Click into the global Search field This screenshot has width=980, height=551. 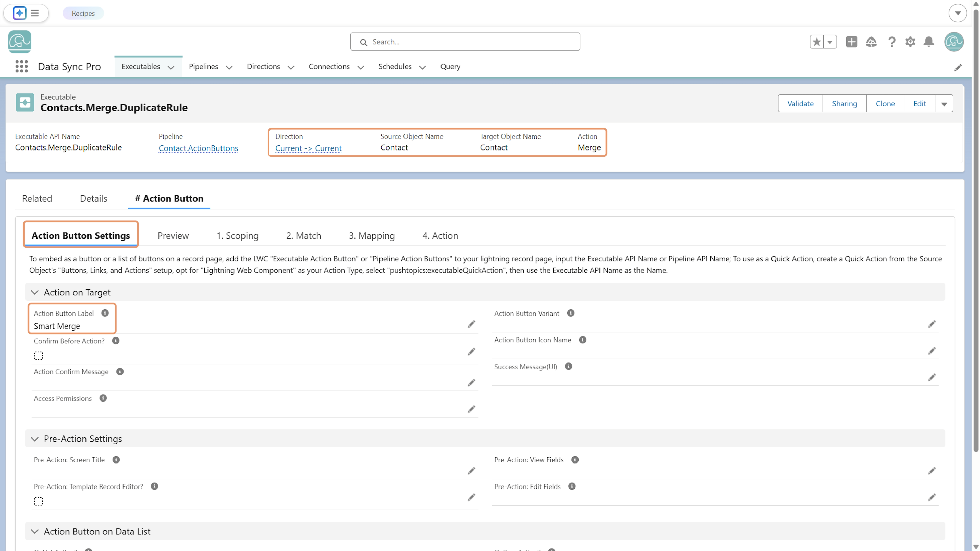(465, 42)
